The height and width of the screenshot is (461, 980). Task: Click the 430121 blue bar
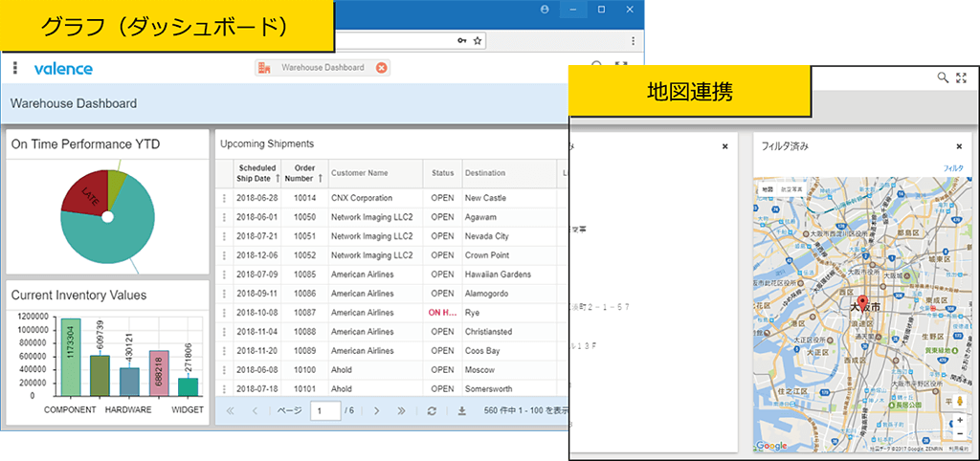pyautogui.click(x=129, y=382)
